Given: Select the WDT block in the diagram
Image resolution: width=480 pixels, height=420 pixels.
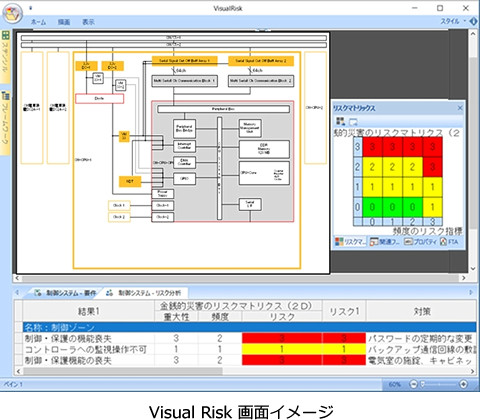Looking at the screenshot, I should 130,181.
